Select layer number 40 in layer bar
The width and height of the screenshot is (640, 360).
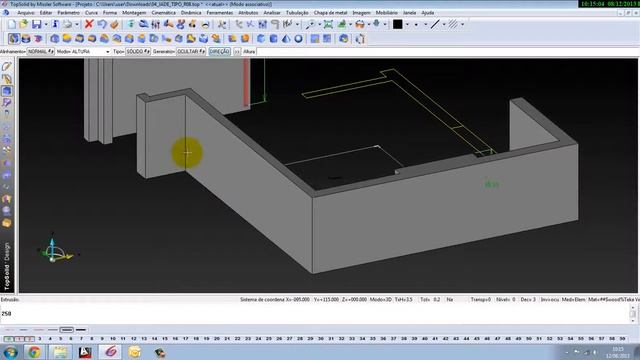click(424, 339)
